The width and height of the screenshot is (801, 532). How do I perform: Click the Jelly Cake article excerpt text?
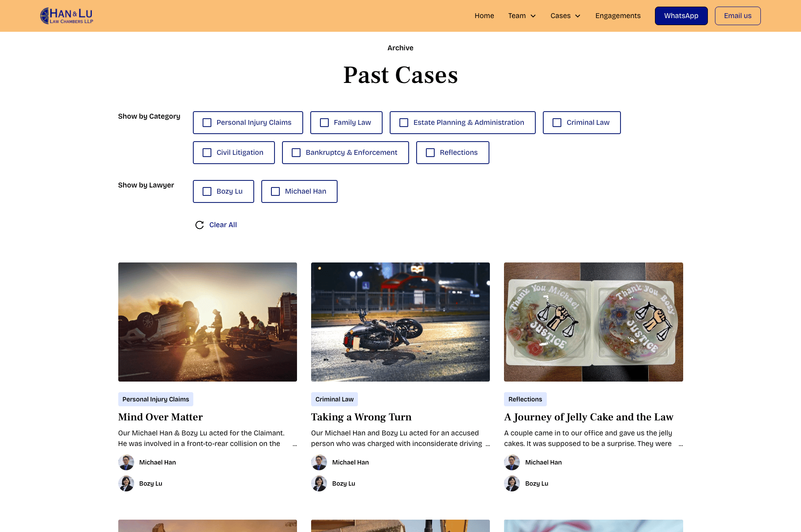pos(594,438)
